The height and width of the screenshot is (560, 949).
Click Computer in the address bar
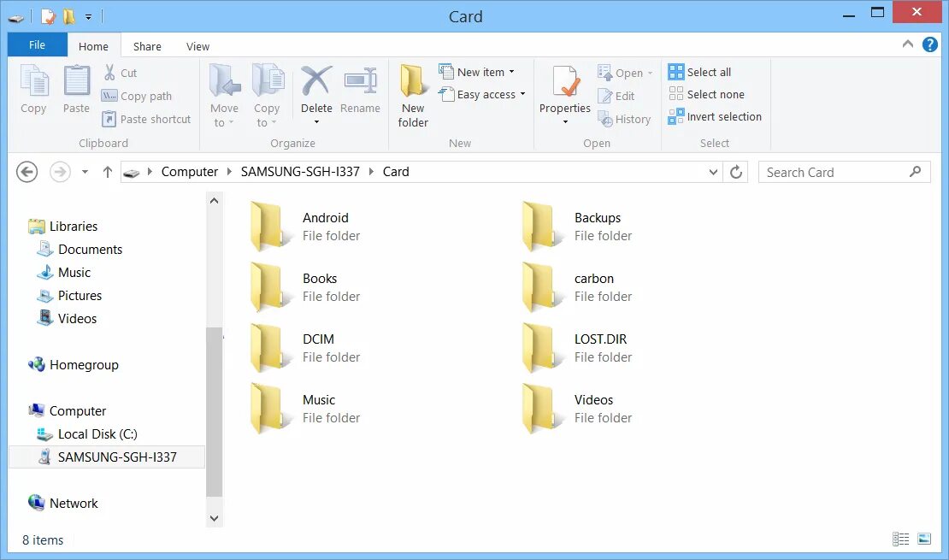tap(190, 172)
